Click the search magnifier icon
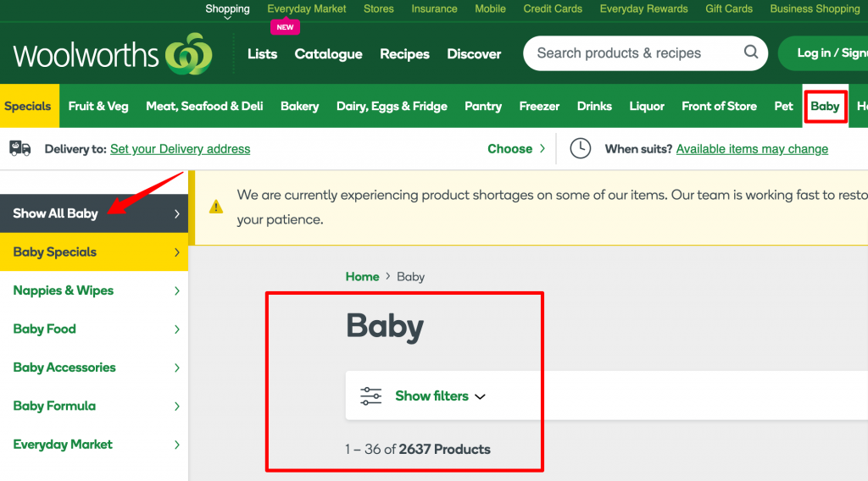The width and height of the screenshot is (868, 481). point(751,52)
